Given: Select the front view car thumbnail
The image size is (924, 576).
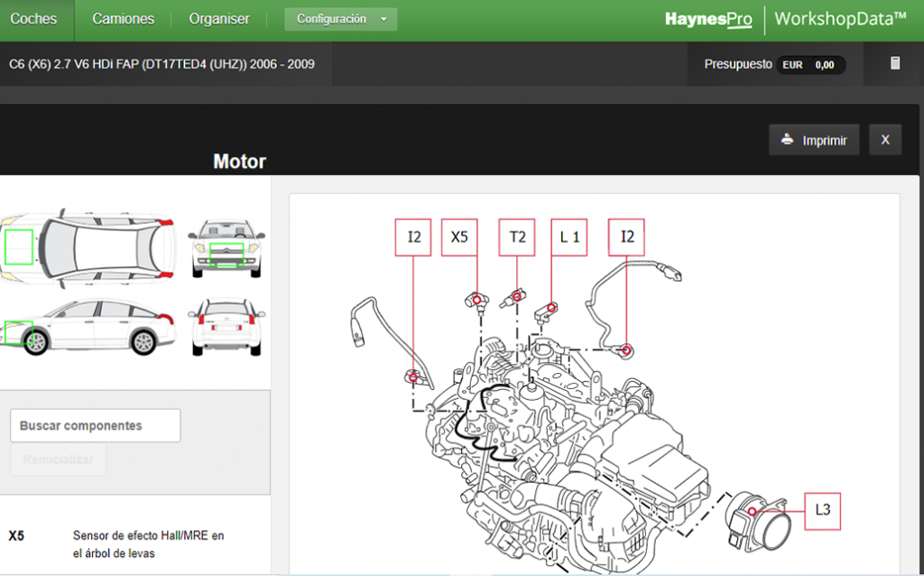Looking at the screenshot, I should point(226,247).
